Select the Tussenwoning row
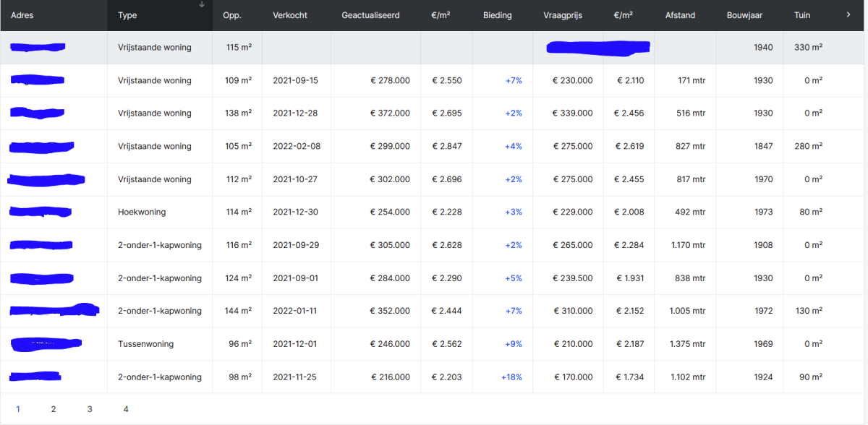Image resolution: width=868 pixels, height=425 pixels. click(x=145, y=344)
